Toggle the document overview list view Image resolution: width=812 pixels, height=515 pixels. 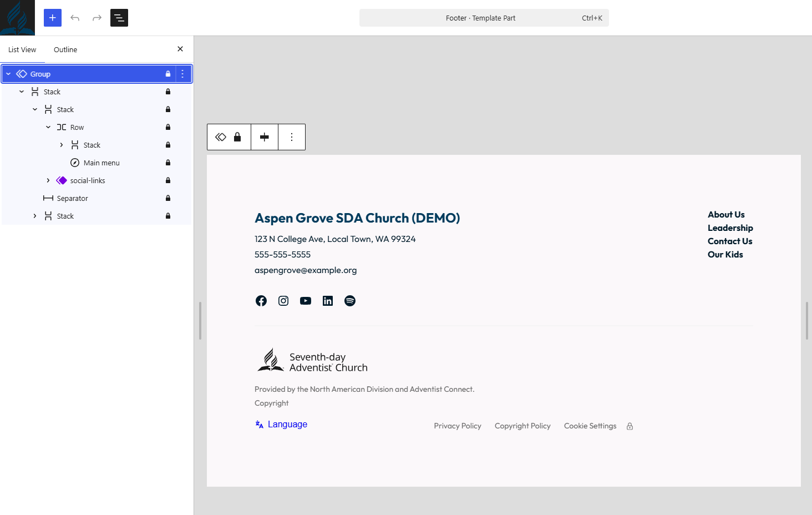[x=119, y=18]
